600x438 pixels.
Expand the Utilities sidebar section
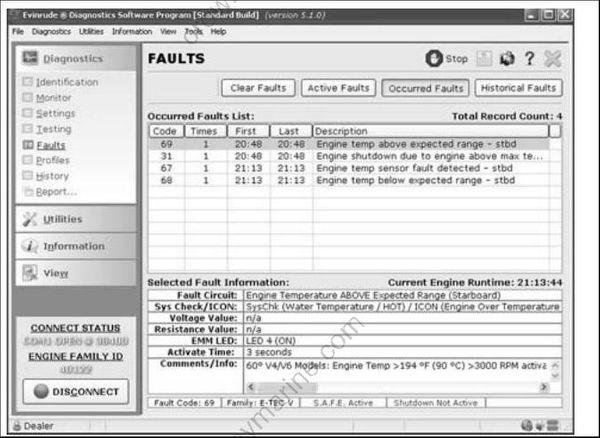click(76, 219)
